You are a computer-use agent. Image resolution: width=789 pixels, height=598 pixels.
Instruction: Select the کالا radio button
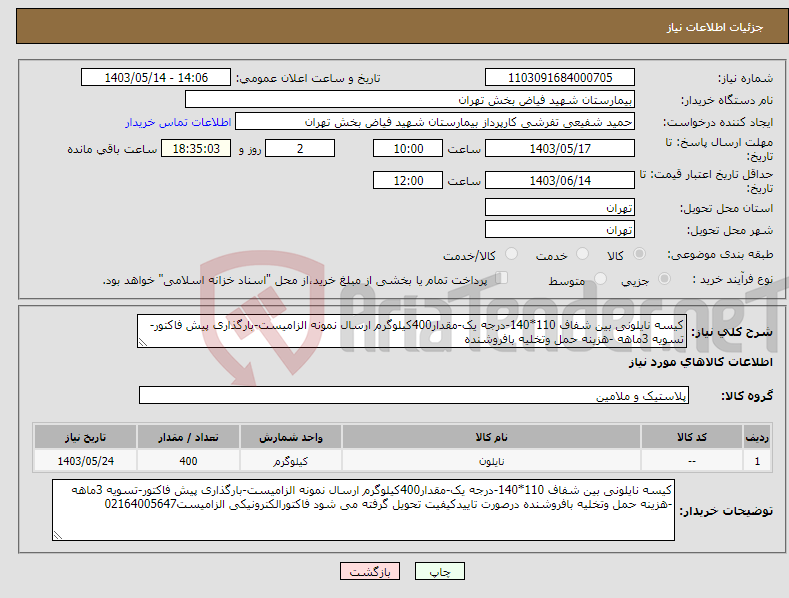(639, 254)
